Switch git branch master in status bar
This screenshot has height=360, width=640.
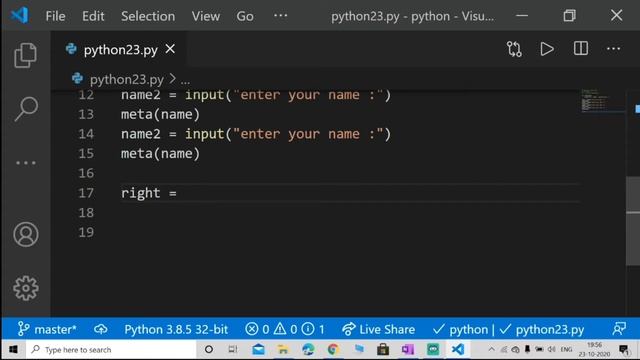click(x=47, y=329)
